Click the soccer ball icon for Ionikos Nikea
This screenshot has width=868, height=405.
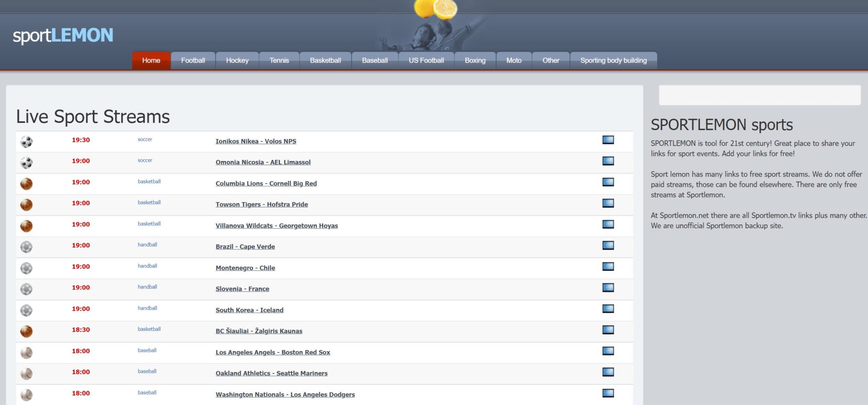[x=26, y=141]
